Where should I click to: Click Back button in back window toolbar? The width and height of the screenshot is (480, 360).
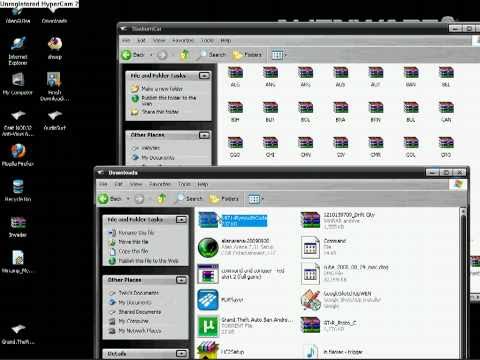tap(133, 55)
